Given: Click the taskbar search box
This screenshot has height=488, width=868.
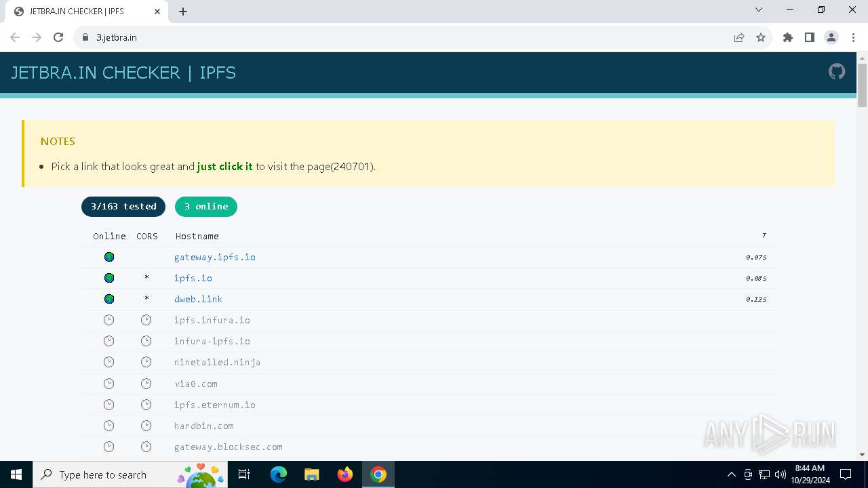Looking at the screenshot, I should coord(129,474).
